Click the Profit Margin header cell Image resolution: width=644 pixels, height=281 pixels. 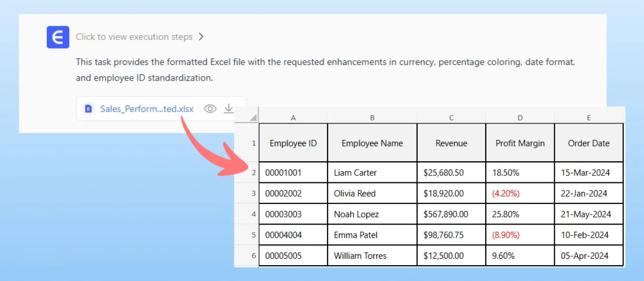click(520, 143)
